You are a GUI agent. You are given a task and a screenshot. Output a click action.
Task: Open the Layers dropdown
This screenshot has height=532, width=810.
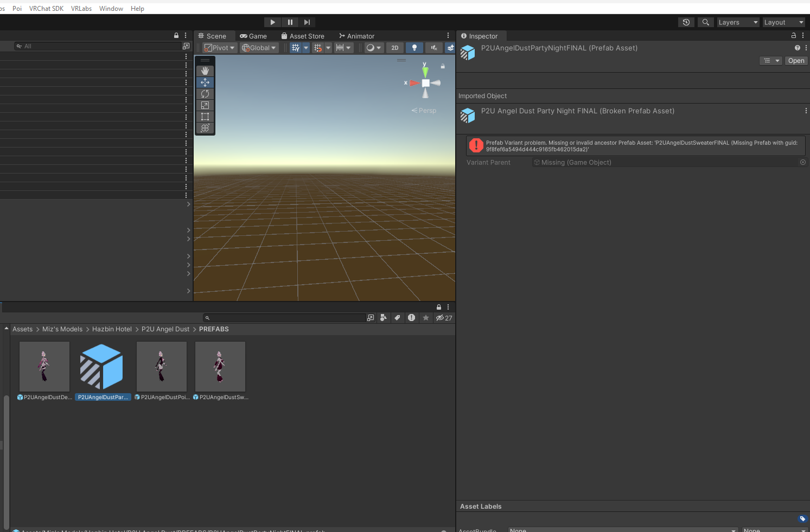click(x=738, y=22)
